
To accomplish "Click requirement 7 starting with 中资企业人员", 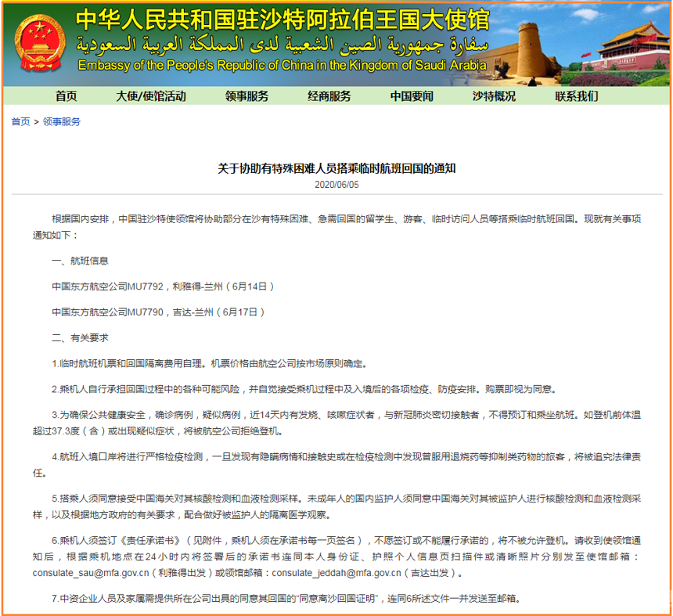I will [286, 599].
